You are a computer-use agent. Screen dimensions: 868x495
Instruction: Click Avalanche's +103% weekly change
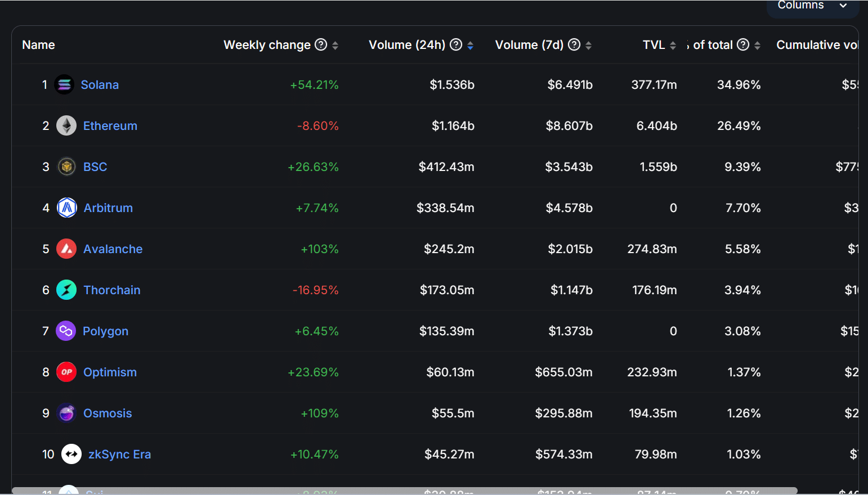(x=320, y=249)
